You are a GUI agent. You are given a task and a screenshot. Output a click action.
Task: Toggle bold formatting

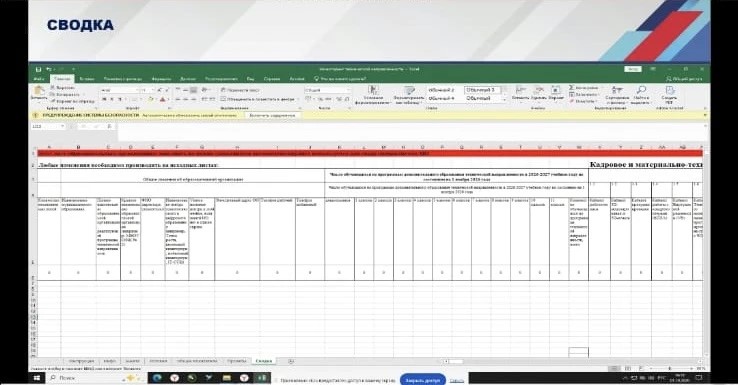(104, 99)
